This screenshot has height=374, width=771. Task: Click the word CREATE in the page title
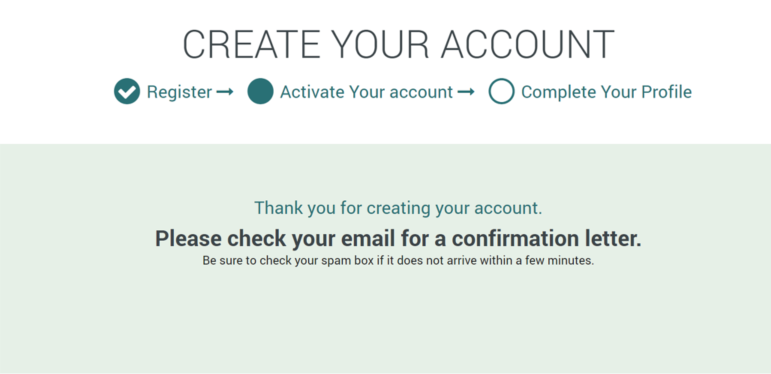(251, 44)
